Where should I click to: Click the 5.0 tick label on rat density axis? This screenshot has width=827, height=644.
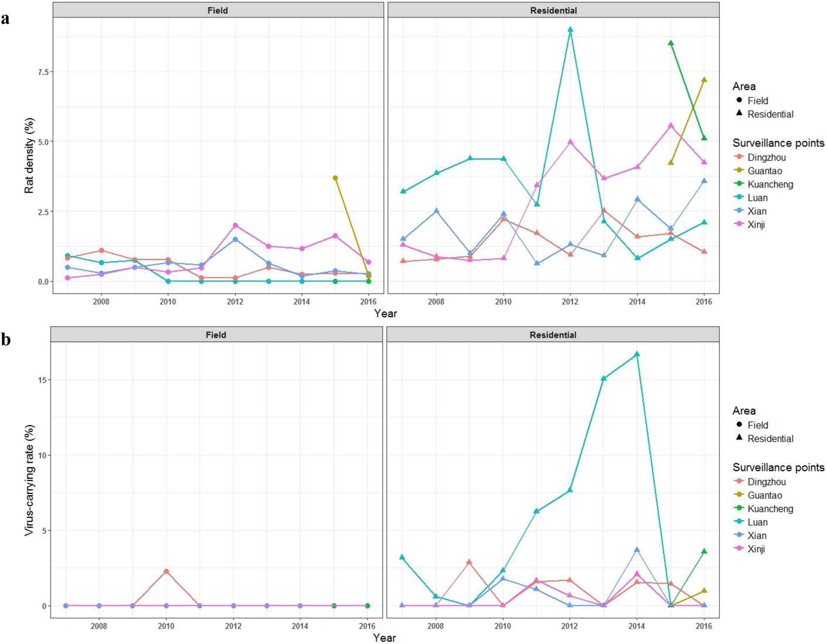pos(42,141)
